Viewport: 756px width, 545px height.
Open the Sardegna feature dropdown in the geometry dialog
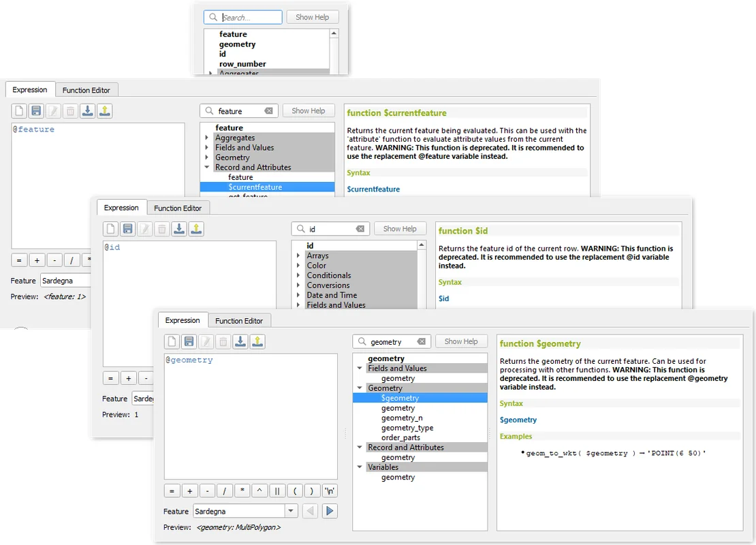291,511
